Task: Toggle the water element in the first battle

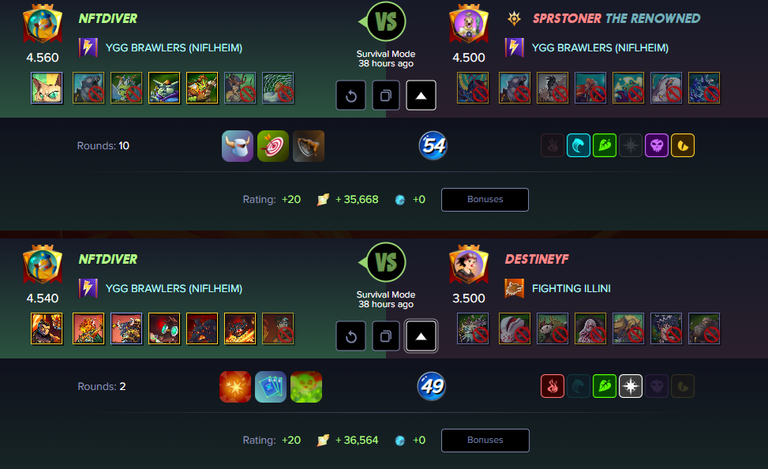Action: click(x=578, y=145)
